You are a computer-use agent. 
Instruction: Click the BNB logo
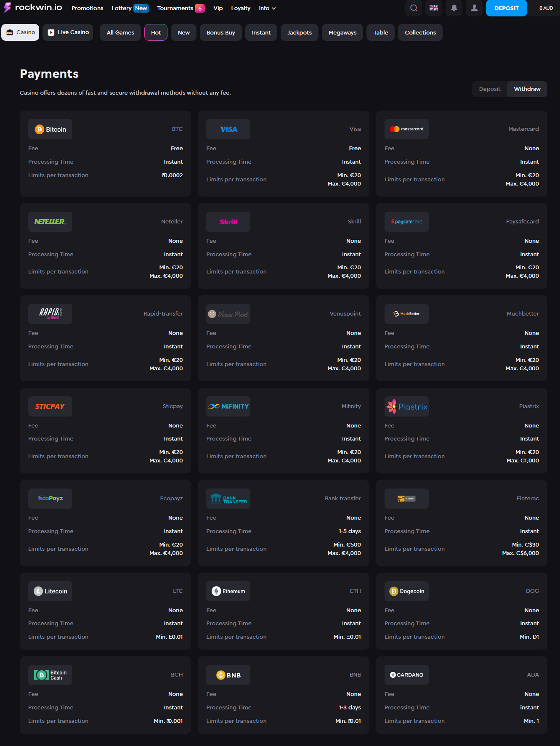tap(228, 675)
